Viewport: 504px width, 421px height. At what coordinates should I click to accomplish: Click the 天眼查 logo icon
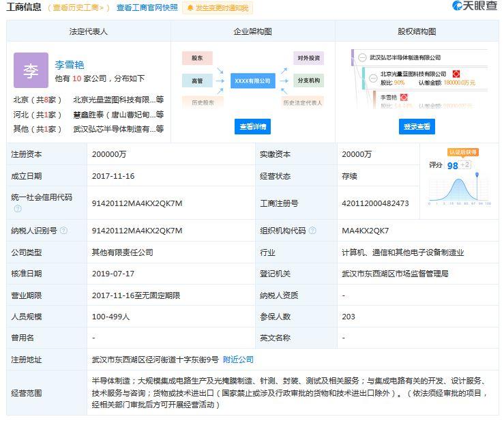pos(457,5)
